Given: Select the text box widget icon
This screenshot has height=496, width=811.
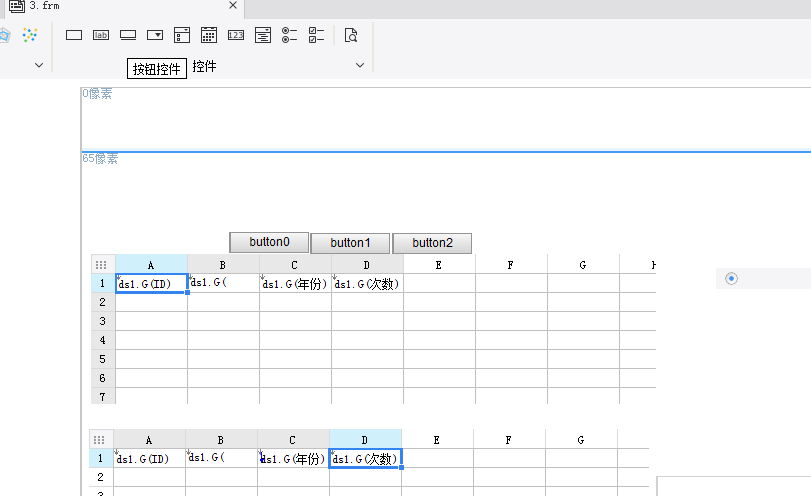Looking at the screenshot, I should point(74,35).
